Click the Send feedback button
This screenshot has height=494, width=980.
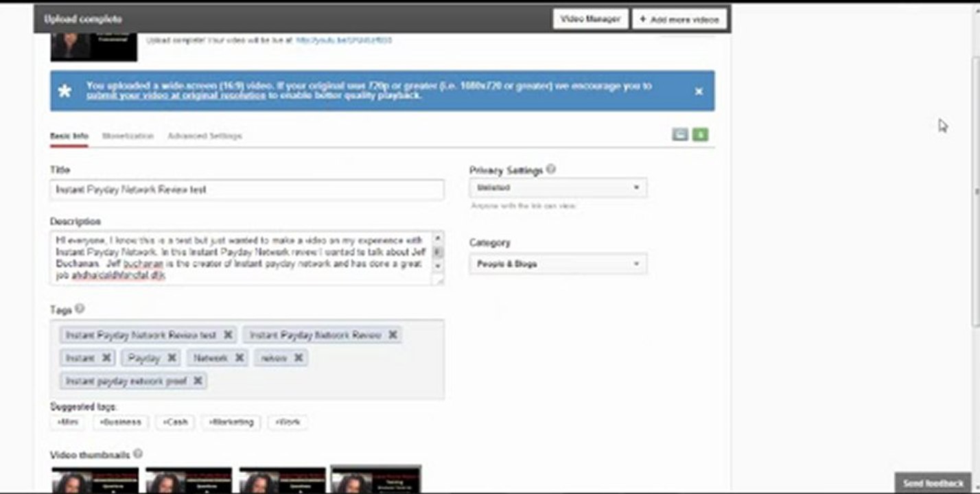933,483
